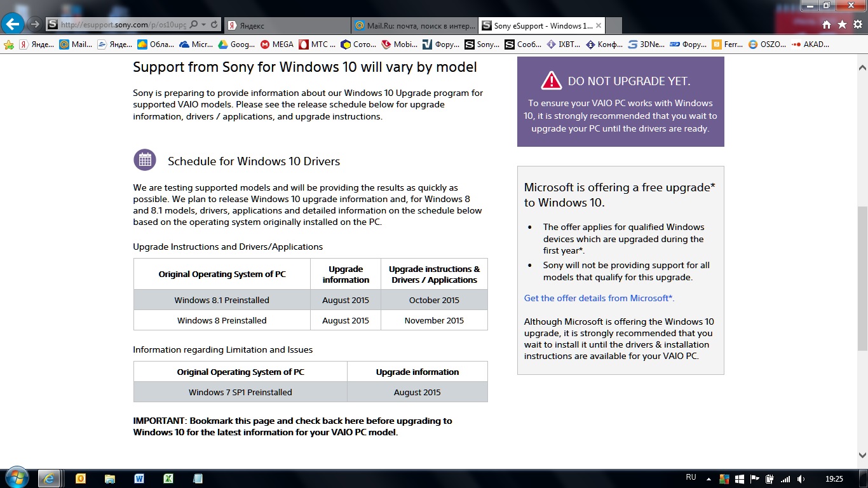868x488 pixels.
Task: Click the Refresh icon in address bar
Action: pos(214,25)
